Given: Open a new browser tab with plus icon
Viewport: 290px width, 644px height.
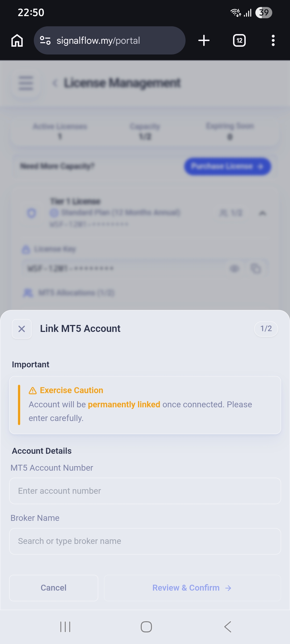Looking at the screenshot, I should pyautogui.click(x=203, y=40).
